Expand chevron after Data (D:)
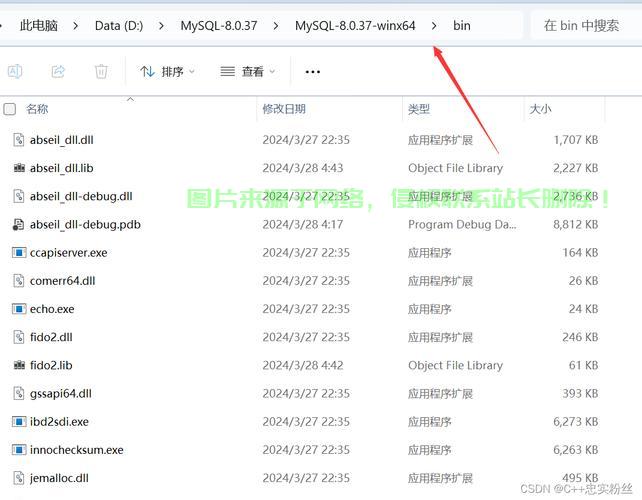Image resolution: width=642 pixels, height=500 pixels. pos(161,26)
